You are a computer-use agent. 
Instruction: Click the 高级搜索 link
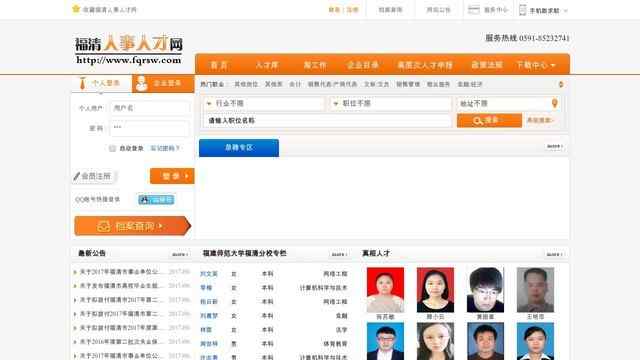tap(540, 120)
